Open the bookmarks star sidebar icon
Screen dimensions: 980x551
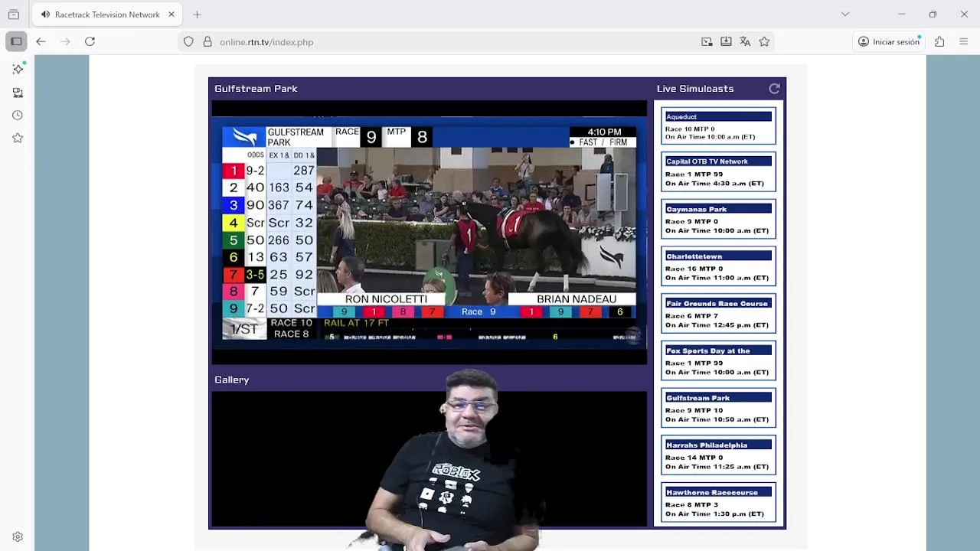point(18,139)
